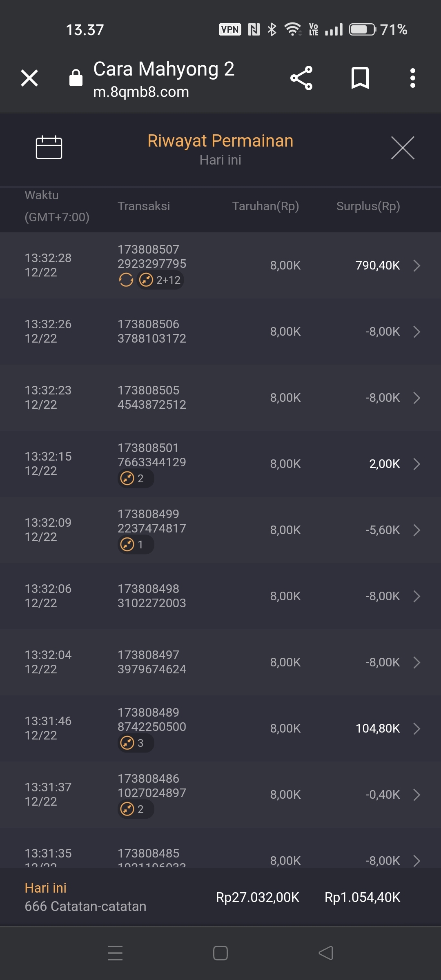Tap the m.8qmb8.com address text
441x980 pixels.
[x=141, y=92]
